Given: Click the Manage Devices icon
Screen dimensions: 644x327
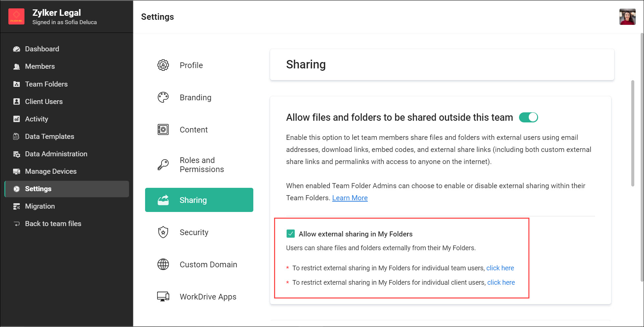Looking at the screenshot, I should point(16,171).
